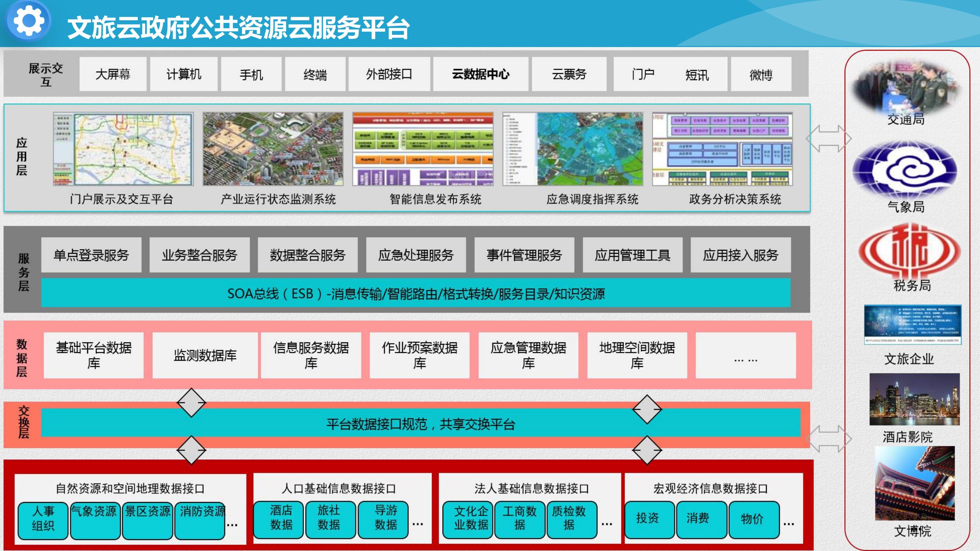Click the lower-right diamond connector below 交换层
980x551 pixels.
647,450
